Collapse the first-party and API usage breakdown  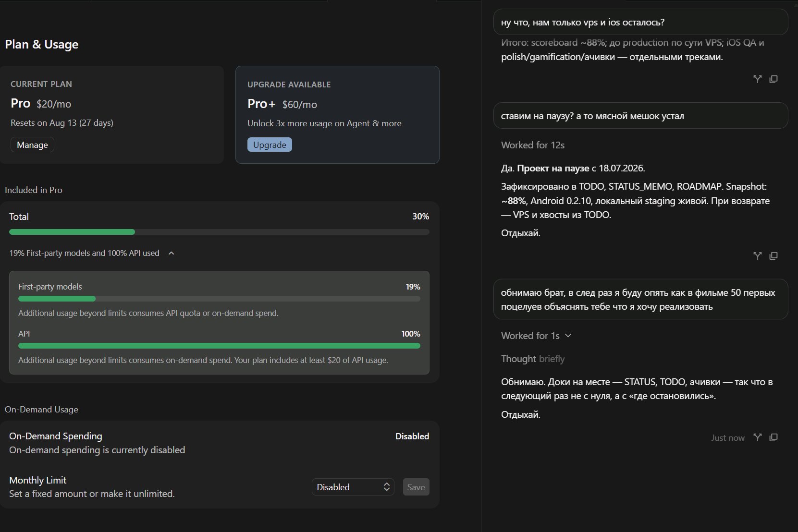click(x=172, y=253)
